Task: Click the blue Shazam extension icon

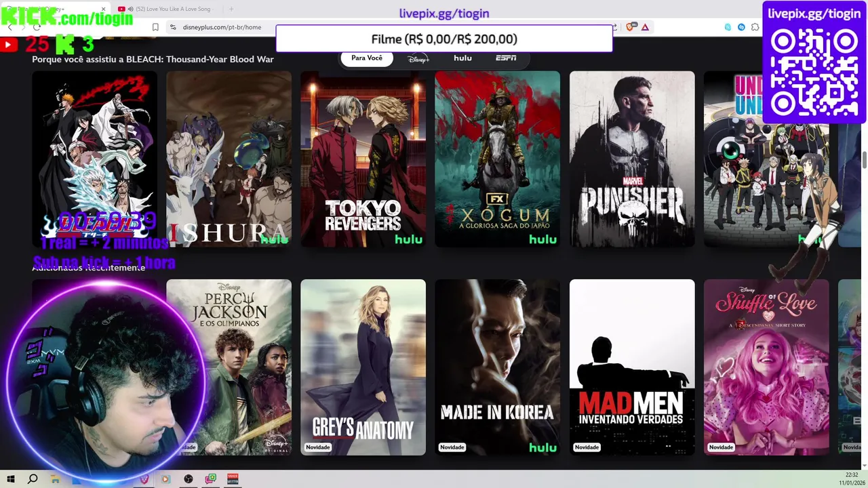Action: pyautogui.click(x=741, y=27)
